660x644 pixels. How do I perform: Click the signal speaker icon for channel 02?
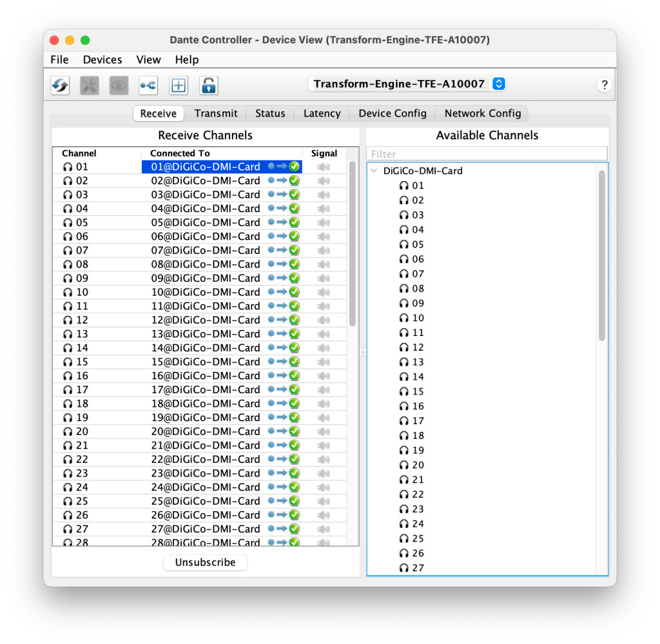(324, 181)
